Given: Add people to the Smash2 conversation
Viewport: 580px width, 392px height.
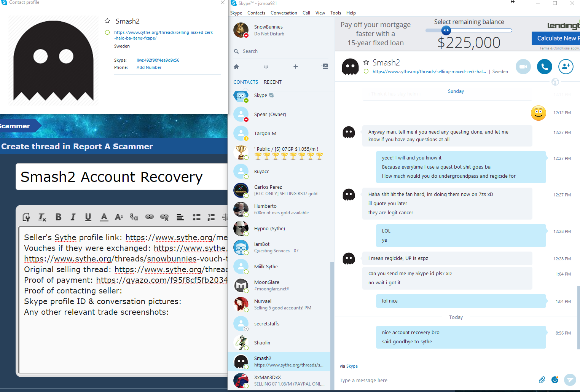Looking at the screenshot, I should coord(566,67).
